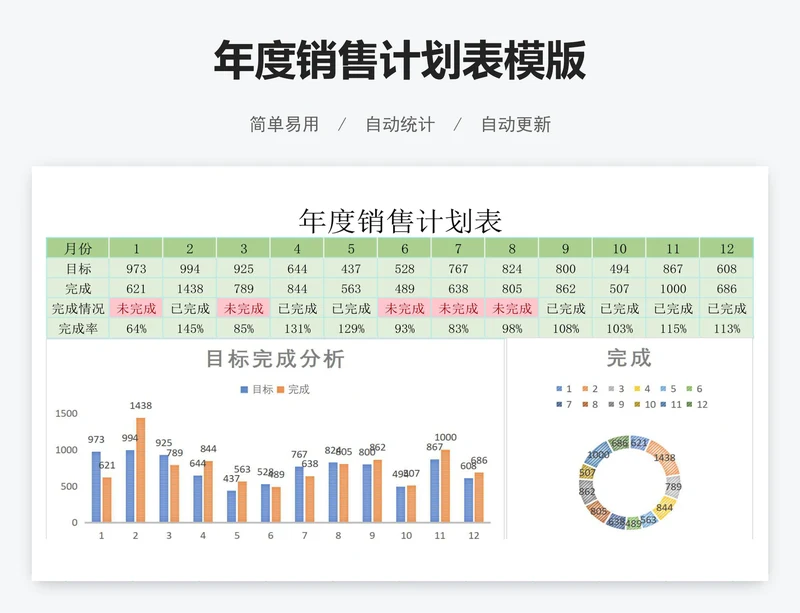
Task: Select the 64% completion rate cell
Action: pos(136,328)
